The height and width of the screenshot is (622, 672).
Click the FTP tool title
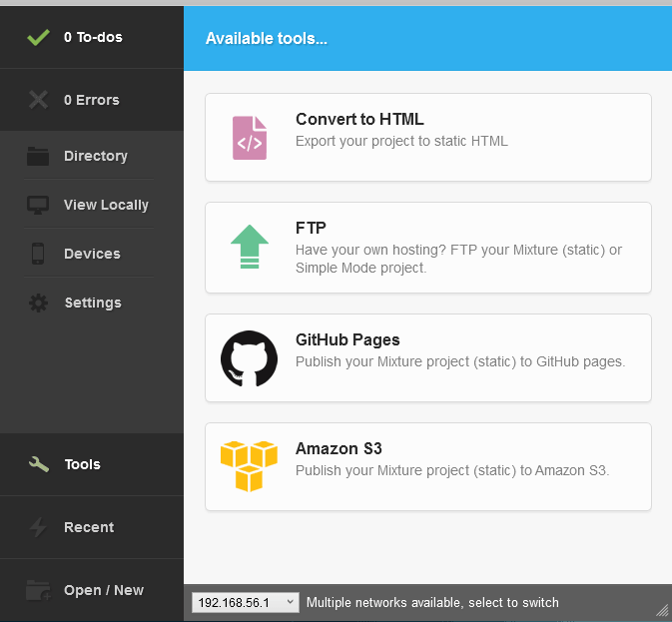[x=311, y=228]
